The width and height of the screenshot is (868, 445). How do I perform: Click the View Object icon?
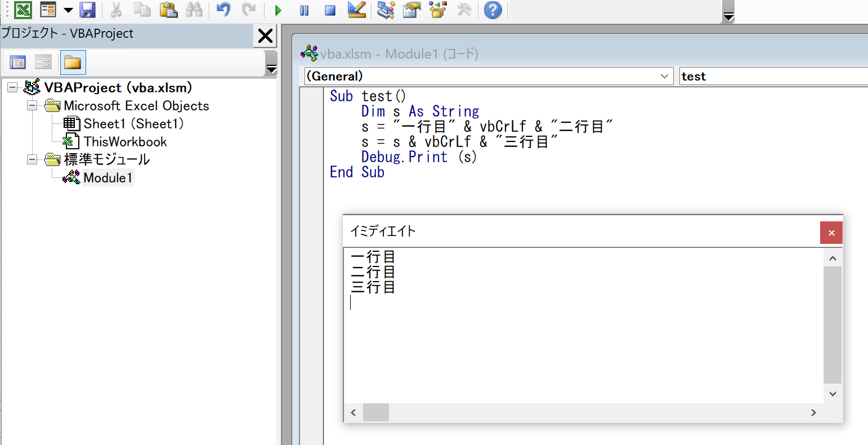(x=43, y=63)
